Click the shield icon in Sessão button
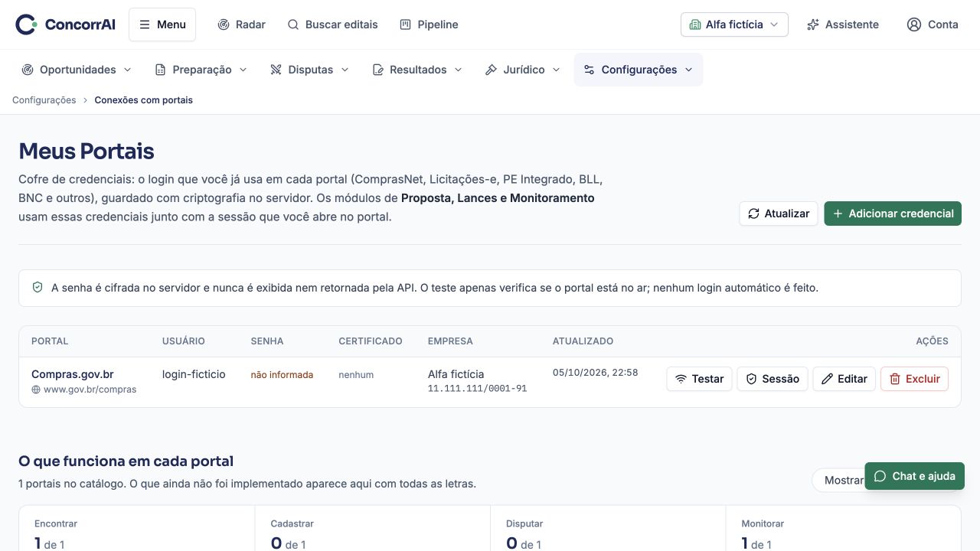 (752, 379)
